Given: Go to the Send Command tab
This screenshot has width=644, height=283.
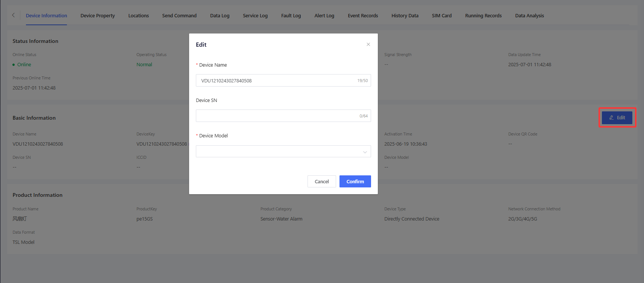Looking at the screenshot, I should coord(179,16).
